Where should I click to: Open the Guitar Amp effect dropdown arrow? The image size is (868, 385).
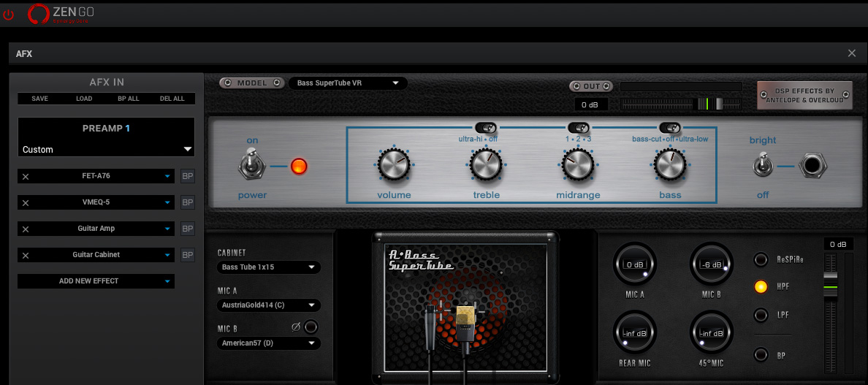tap(167, 229)
